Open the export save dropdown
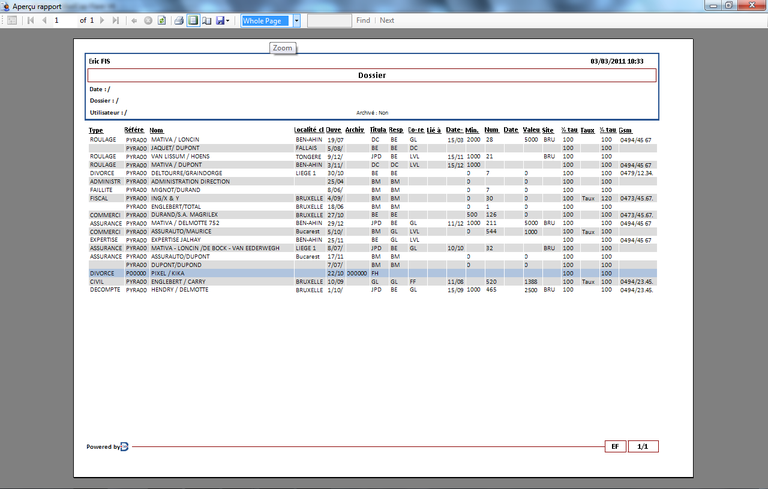 (x=223, y=20)
